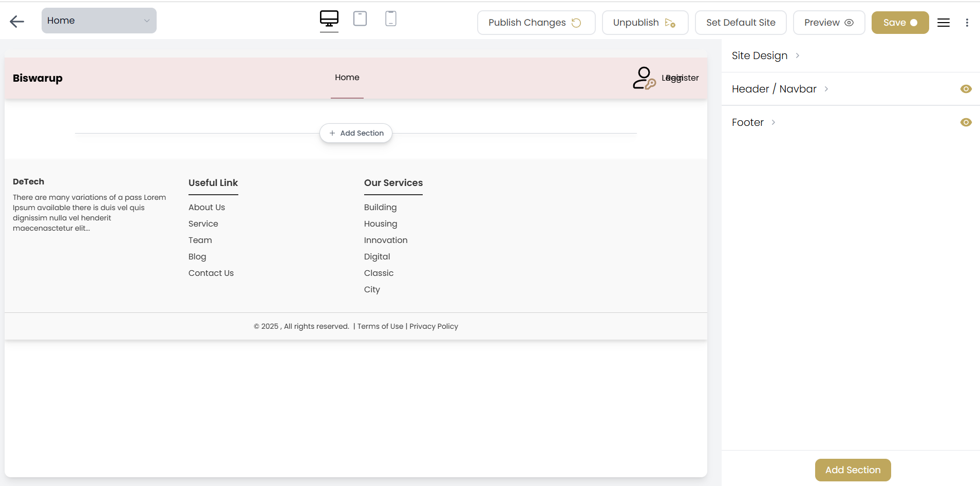Toggle visibility of the Header / Navbar
The image size is (980, 486).
966,89
